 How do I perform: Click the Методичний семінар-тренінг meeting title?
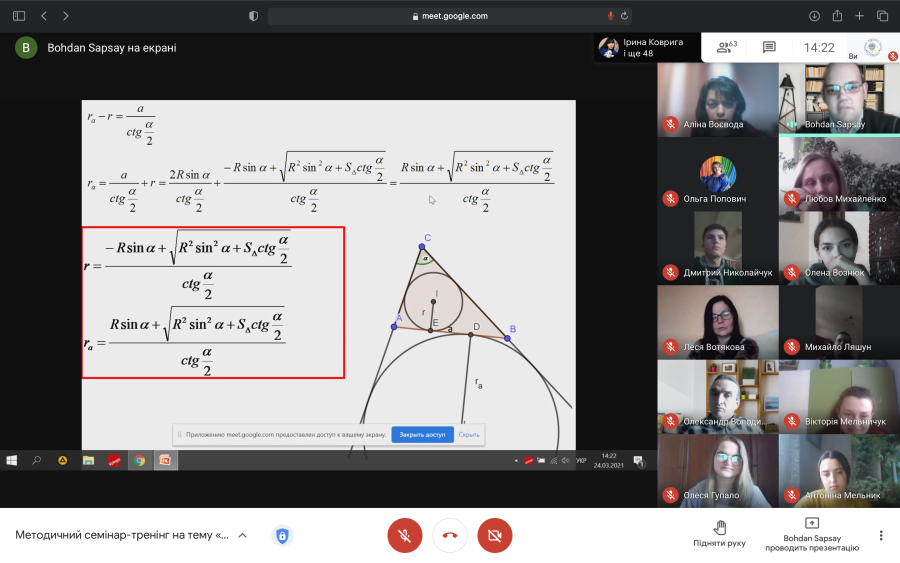point(122,535)
